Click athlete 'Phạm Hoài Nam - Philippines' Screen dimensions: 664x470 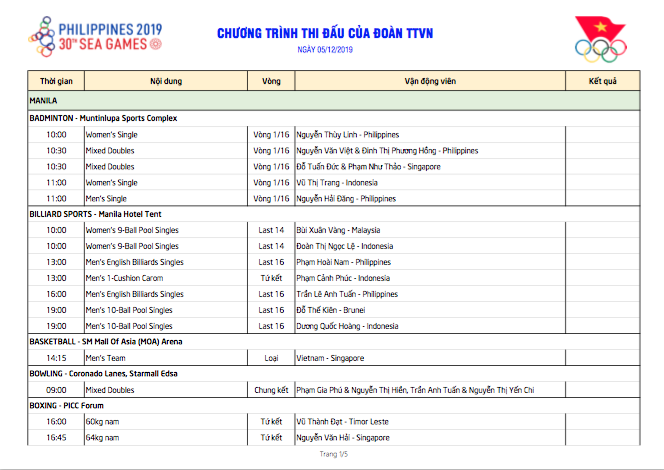click(x=343, y=263)
